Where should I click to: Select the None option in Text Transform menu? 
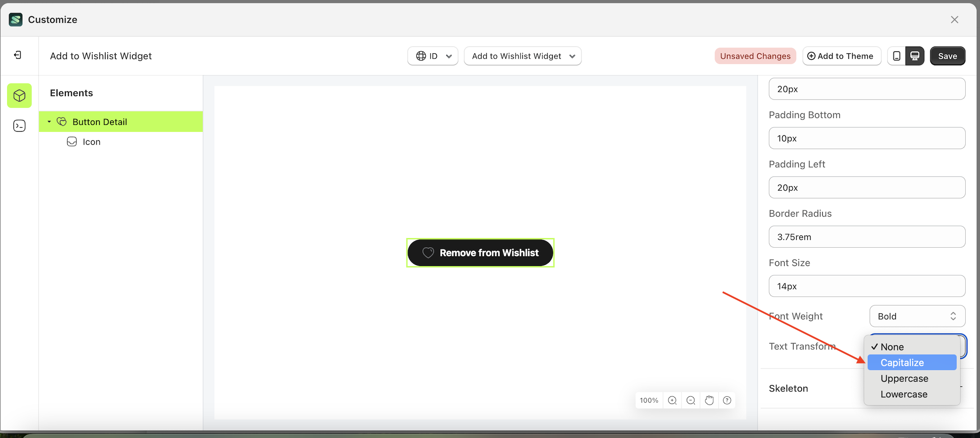tap(893, 347)
